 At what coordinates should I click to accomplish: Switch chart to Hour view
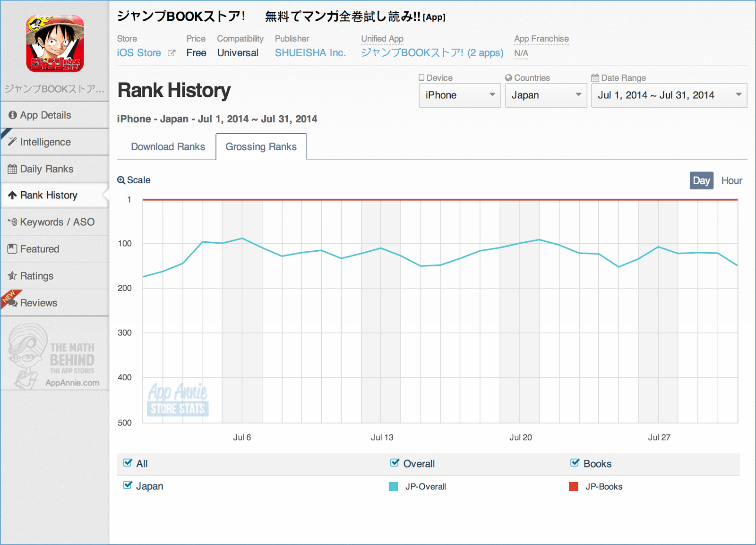coord(731,180)
